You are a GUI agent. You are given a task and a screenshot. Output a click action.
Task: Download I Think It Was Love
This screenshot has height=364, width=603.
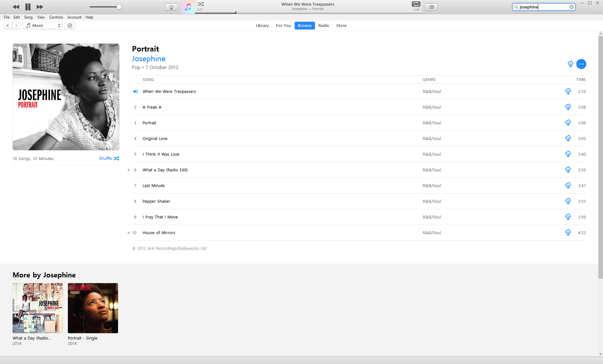click(568, 154)
